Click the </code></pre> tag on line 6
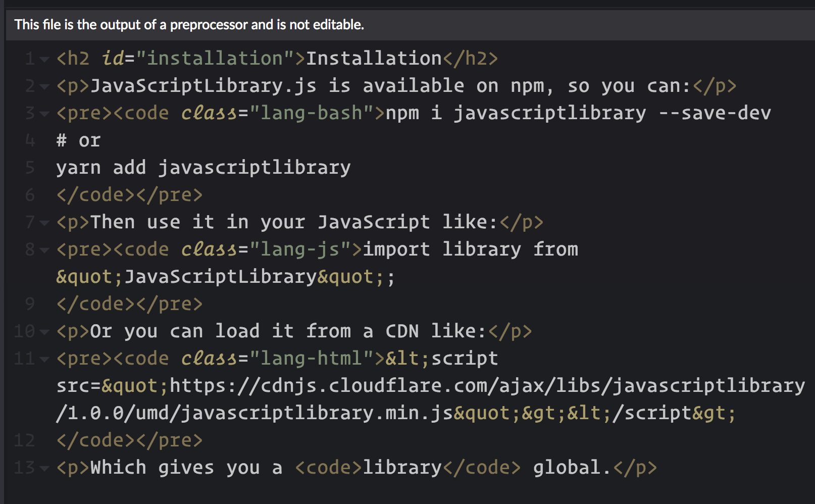815x504 pixels. pos(129,195)
